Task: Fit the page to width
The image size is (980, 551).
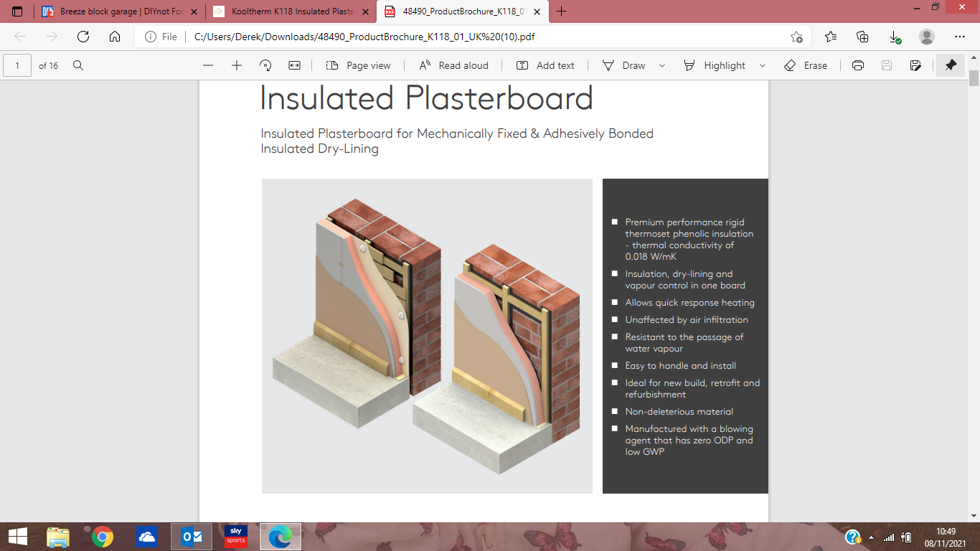Action: pos(294,65)
